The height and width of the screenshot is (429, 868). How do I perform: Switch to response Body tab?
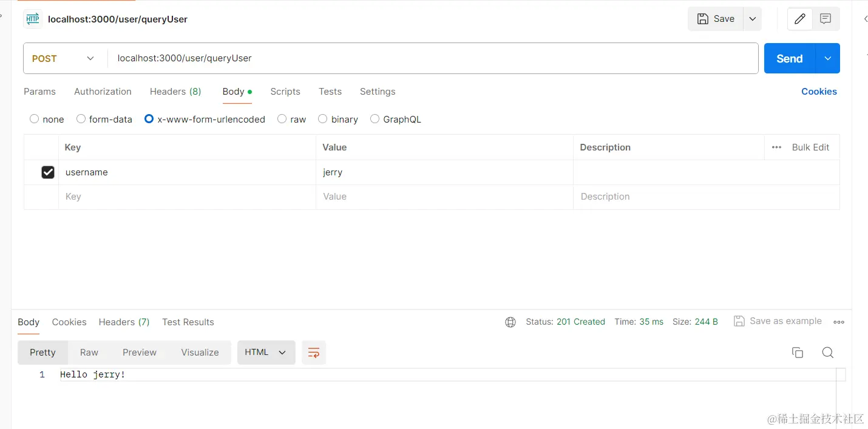click(x=29, y=322)
